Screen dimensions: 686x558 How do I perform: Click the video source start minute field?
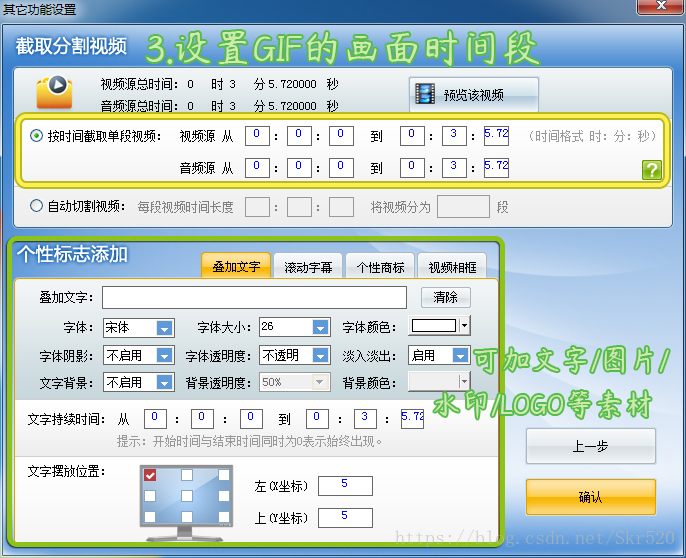299,136
